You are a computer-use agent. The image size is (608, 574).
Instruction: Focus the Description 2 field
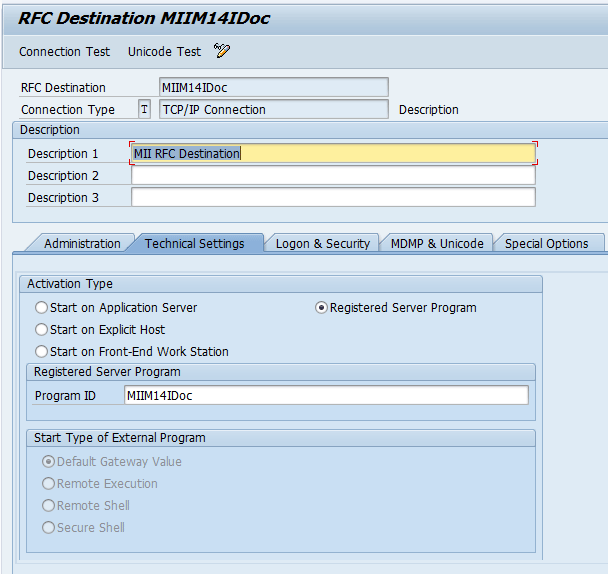[333, 175]
